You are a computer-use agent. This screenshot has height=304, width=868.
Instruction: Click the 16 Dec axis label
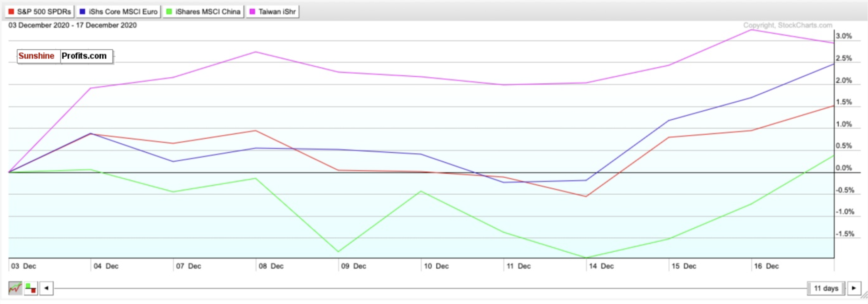point(766,266)
